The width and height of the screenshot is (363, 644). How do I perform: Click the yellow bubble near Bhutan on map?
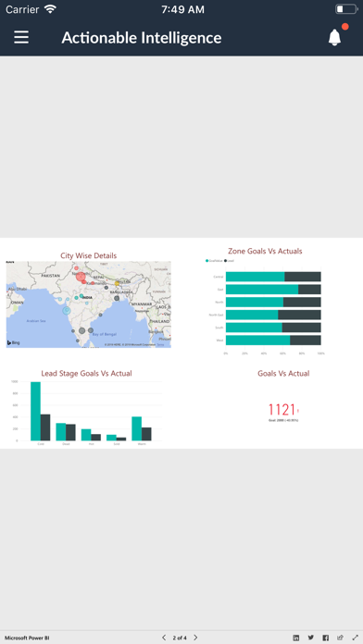(117, 283)
